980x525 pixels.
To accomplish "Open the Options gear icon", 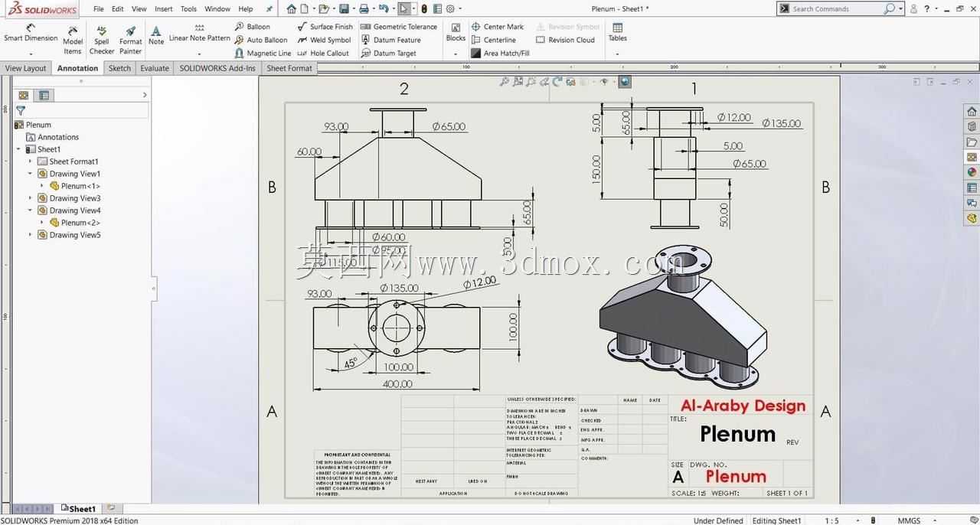I will [x=450, y=9].
